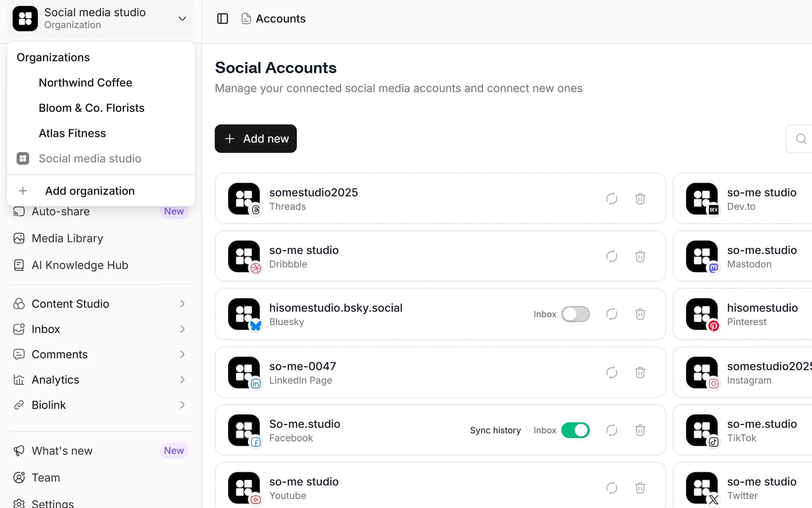Screen dimensions: 812x508
Task: Refresh the so-me studio Youtube account
Action: pos(612,488)
